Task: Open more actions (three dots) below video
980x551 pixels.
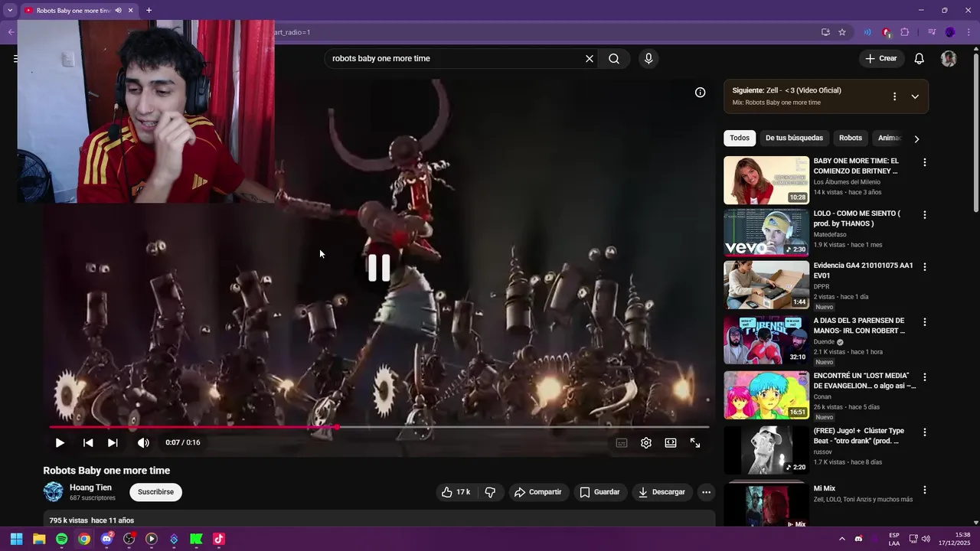Action: [x=706, y=492]
